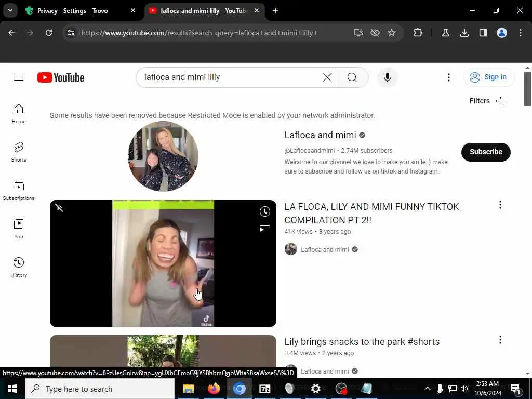Start voice search with the microphone
The width and height of the screenshot is (532, 399).
tap(388, 77)
